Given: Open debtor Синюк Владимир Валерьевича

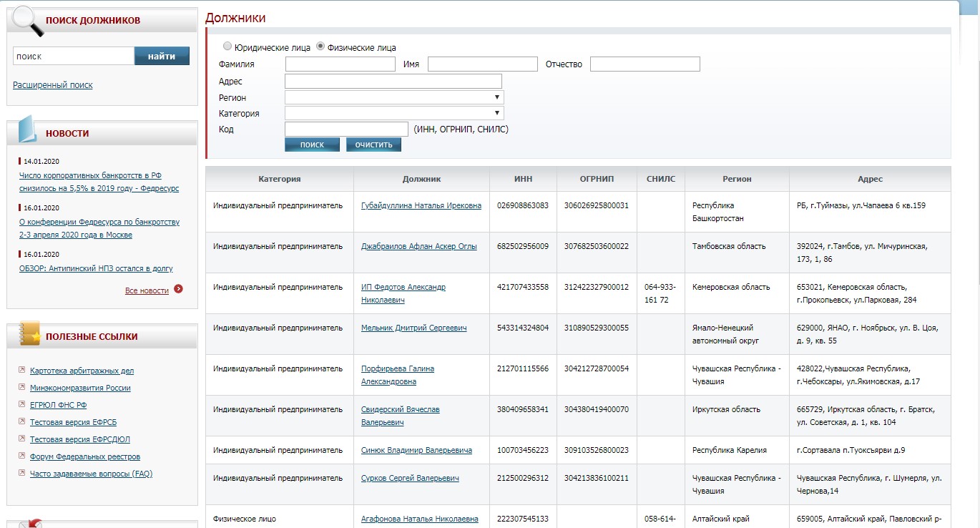Looking at the screenshot, I should (x=416, y=450).
